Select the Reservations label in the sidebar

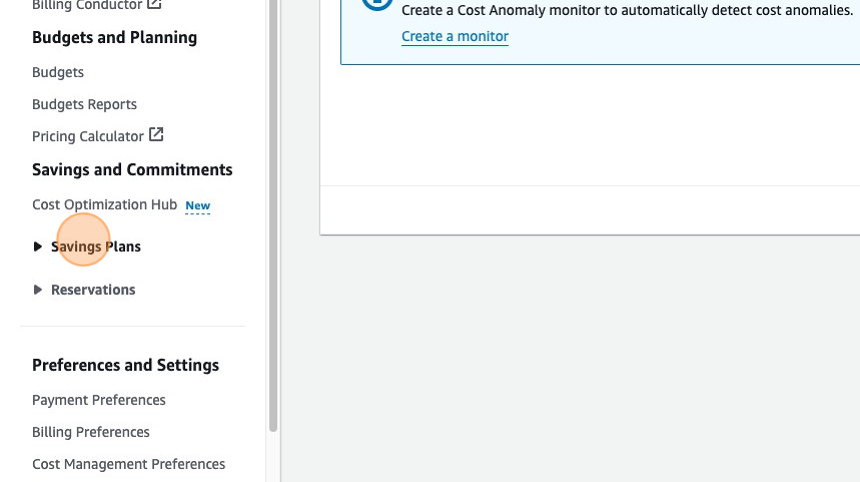93,290
